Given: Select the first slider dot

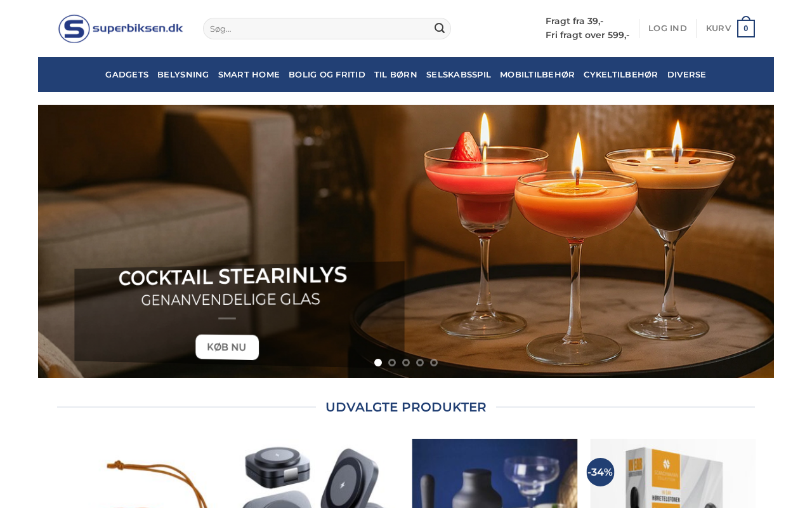Looking at the screenshot, I should pos(378,363).
